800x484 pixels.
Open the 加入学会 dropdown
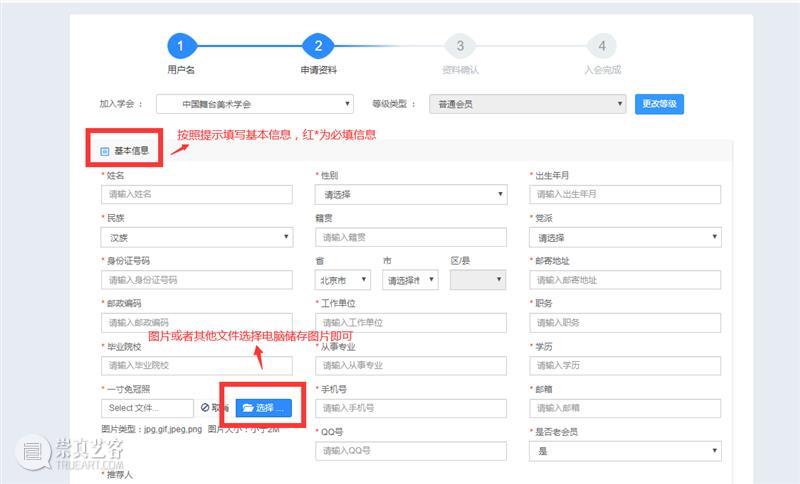[255, 104]
